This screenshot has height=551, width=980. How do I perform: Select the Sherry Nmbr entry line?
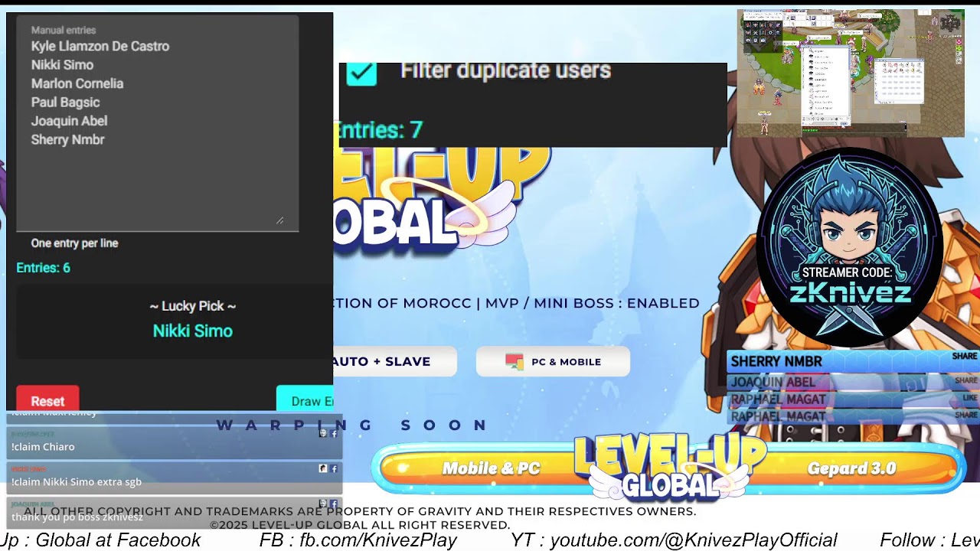tap(67, 139)
